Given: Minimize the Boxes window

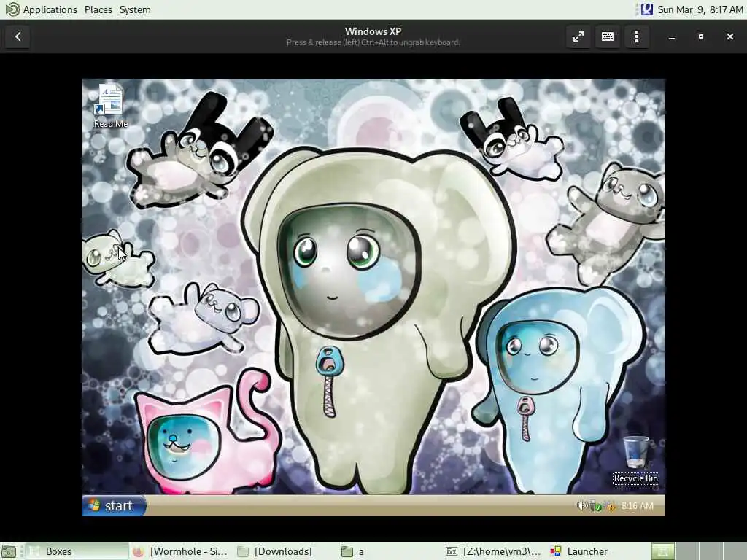Looking at the screenshot, I should [672, 36].
